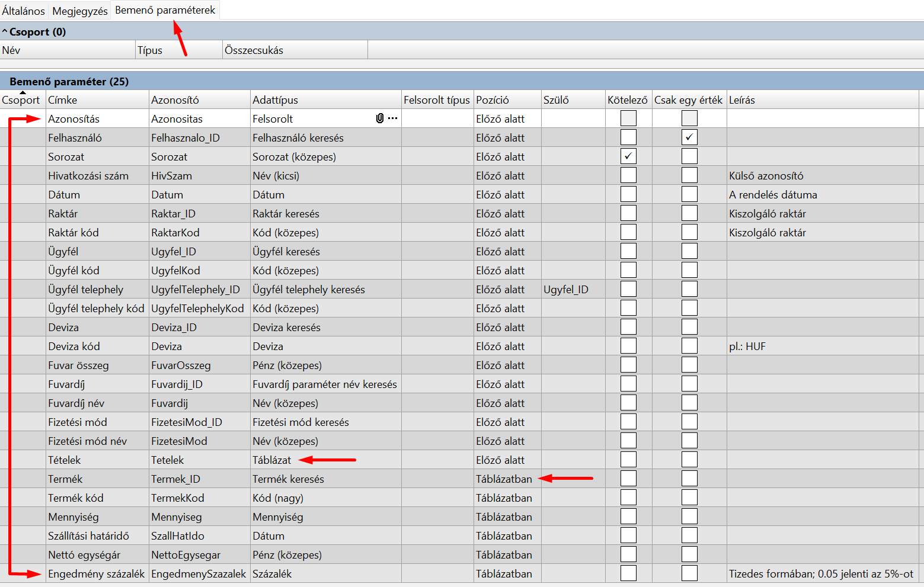The image size is (924, 587).
Task: Click the Deviza keresés data type cell
Action: coord(326,327)
